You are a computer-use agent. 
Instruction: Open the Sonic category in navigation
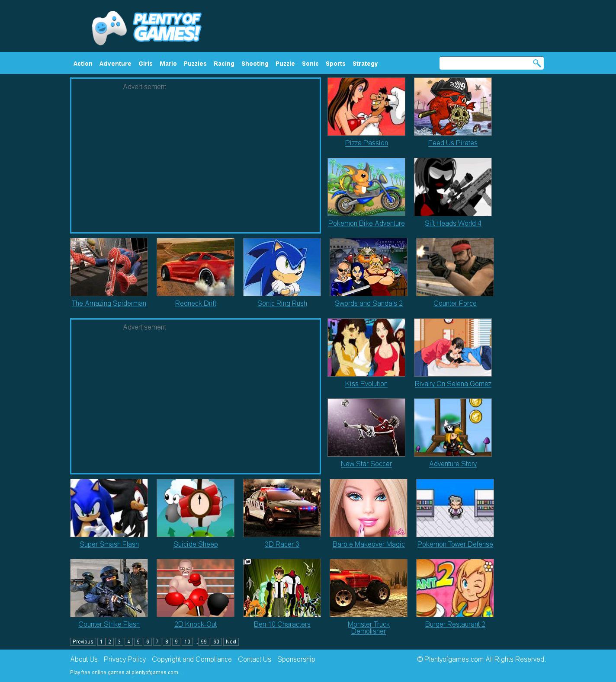310,64
